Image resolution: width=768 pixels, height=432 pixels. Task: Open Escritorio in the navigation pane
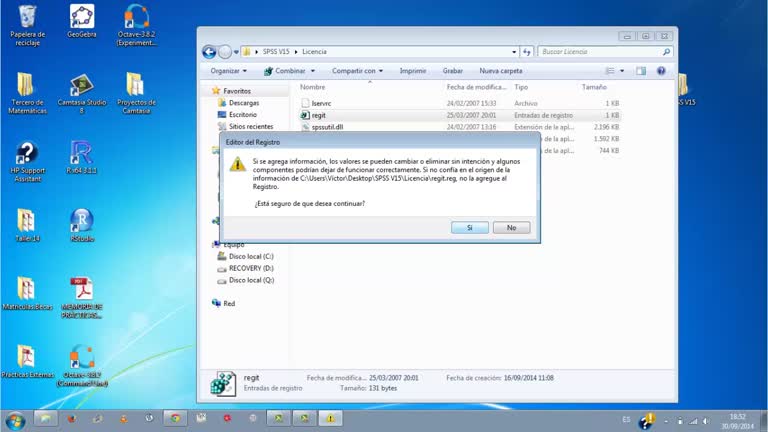point(243,115)
